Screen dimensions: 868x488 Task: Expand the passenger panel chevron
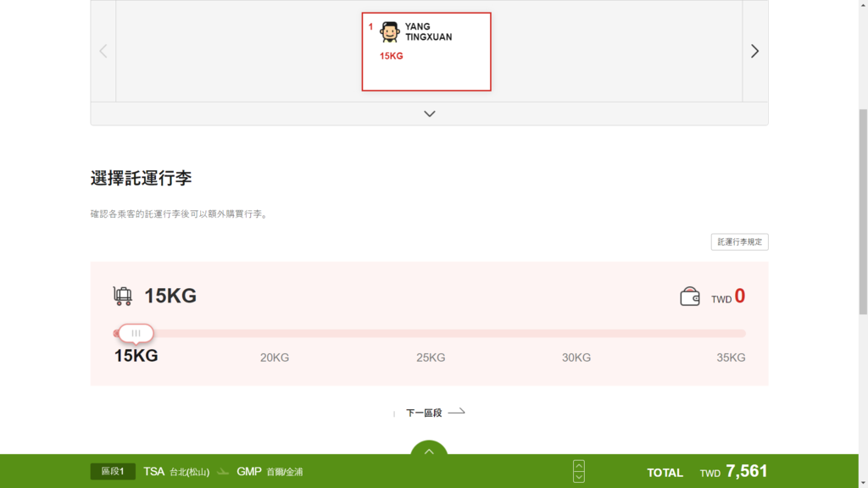coord(430,114)
